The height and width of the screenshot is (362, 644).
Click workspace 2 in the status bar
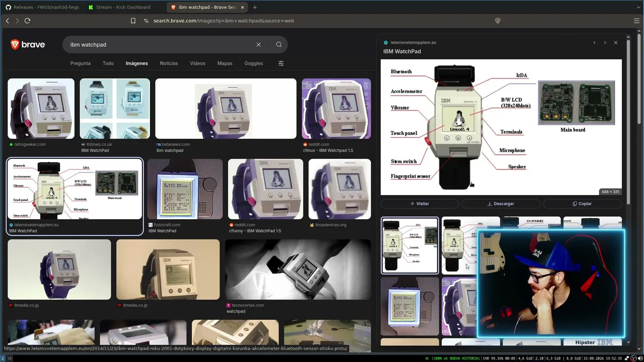(3, 358)
